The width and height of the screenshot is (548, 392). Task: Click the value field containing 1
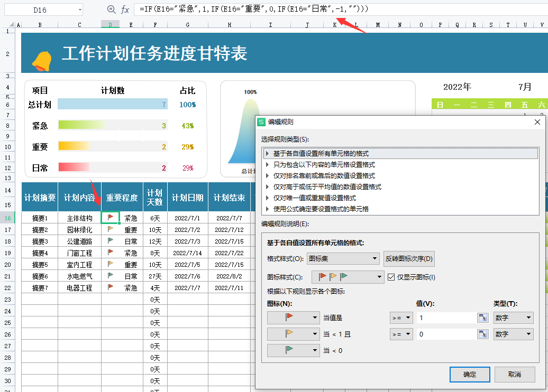(446, 318)
